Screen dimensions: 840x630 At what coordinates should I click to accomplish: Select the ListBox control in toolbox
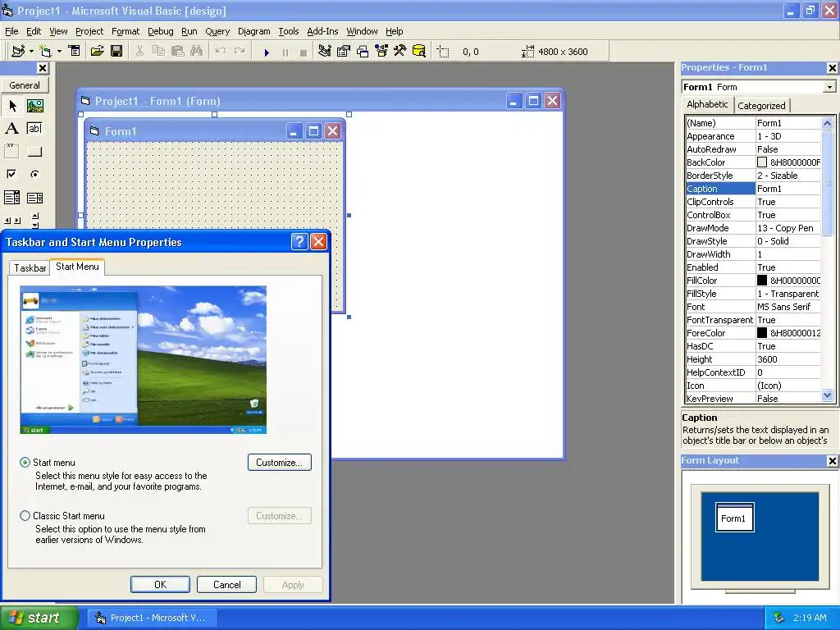(34, 198)
